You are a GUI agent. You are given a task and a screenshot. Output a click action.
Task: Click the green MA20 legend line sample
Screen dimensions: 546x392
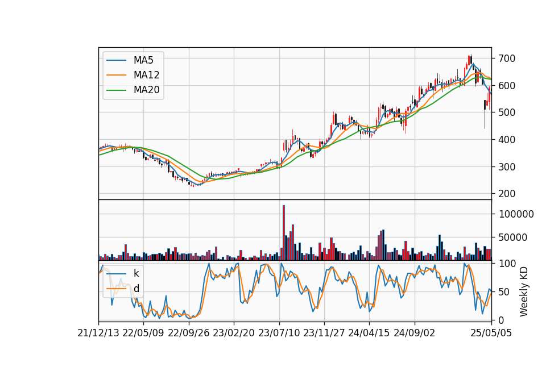pyautogui.click(x=116, y=90)
